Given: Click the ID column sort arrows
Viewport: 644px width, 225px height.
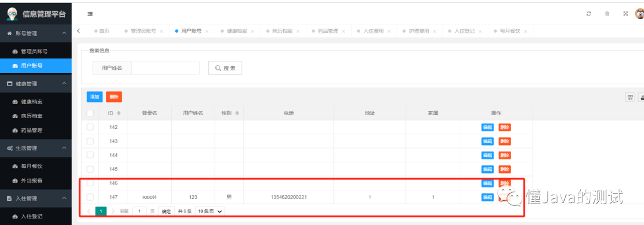Looking at the screenshot, I should [x=119, y=113].
